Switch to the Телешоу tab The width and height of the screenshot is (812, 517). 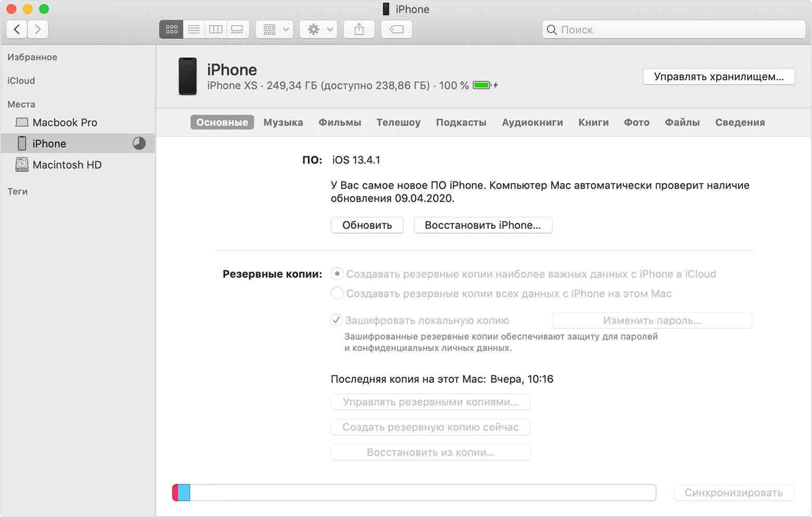(x=399, y=122)
